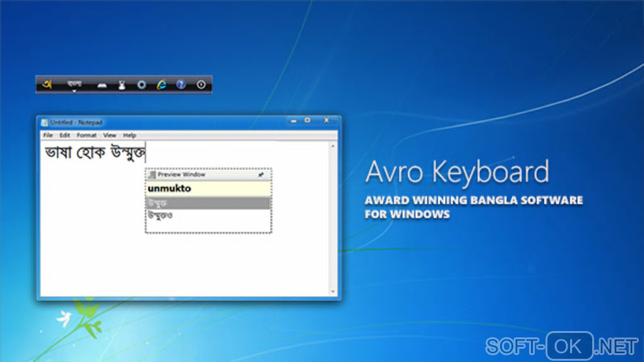Image resolution: width=644 pixels, height=362 pixels.
Task: Select the highlighted first Bangla suggestion
Action: click(208, 203)
